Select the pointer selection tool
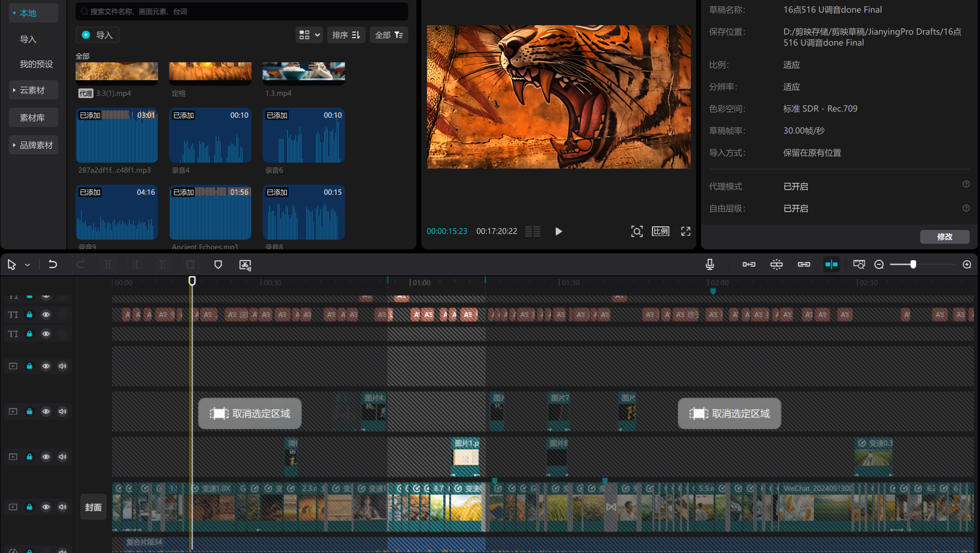 [11, 264]
